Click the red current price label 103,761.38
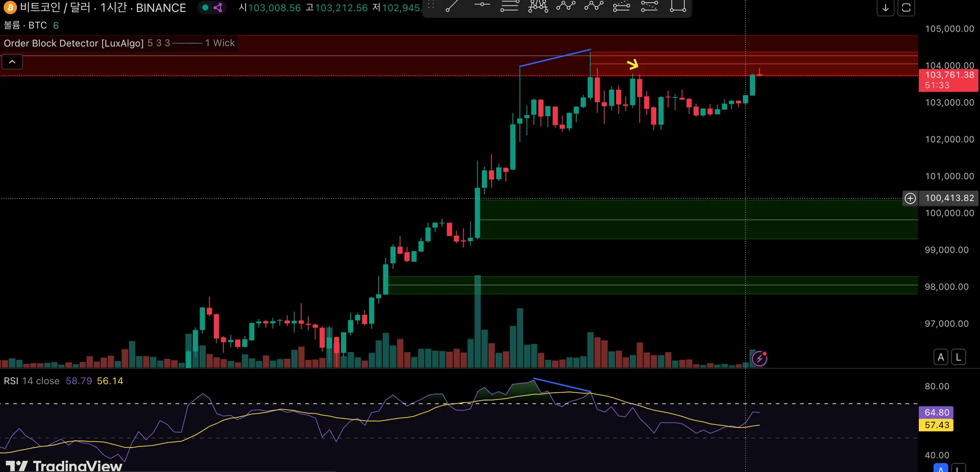 tap(949, 80)
